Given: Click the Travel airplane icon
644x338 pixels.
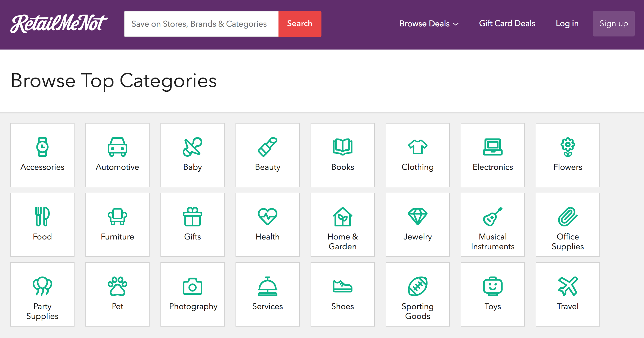Looking at the screenshot, I should (568, 286).
